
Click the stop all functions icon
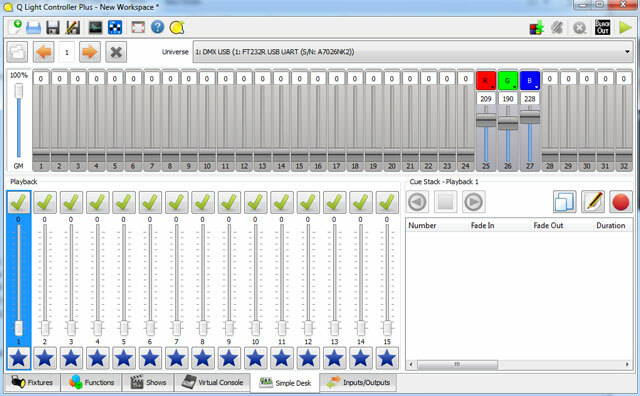click(x=580, y=28)
